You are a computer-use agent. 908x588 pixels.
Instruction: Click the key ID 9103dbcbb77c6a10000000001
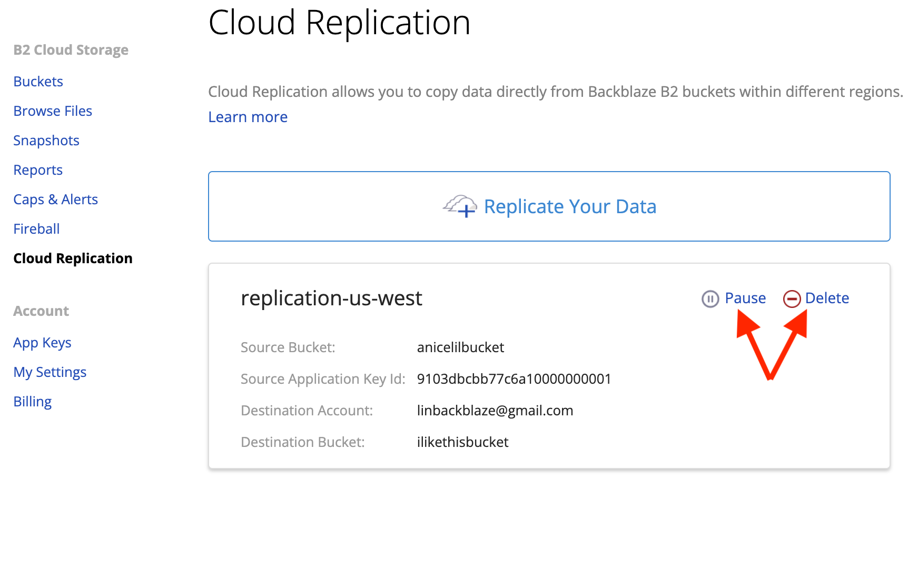point(514,379)
